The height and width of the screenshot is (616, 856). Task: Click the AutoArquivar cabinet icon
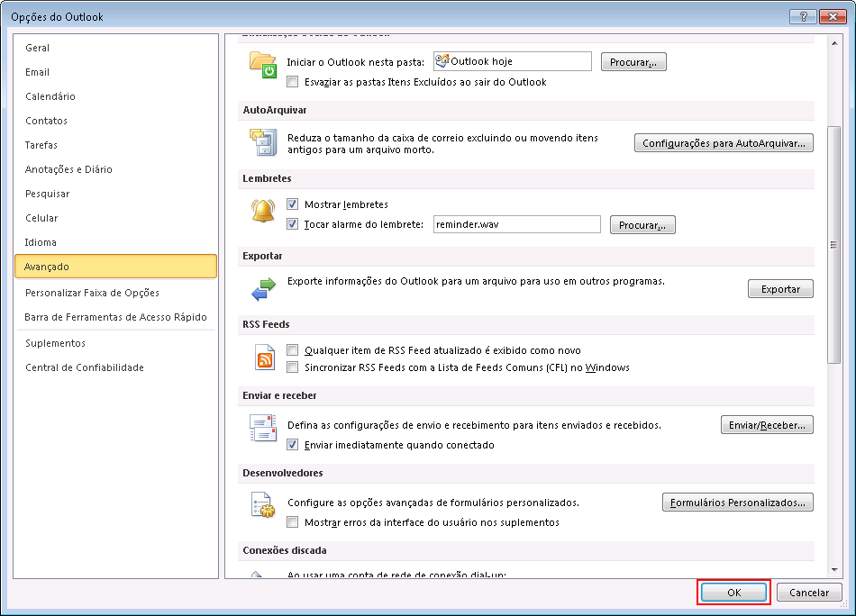point(263,142)
